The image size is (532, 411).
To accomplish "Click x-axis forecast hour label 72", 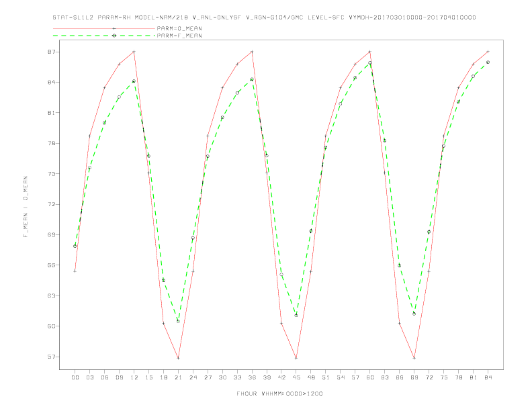I will (x=429, y=377).
